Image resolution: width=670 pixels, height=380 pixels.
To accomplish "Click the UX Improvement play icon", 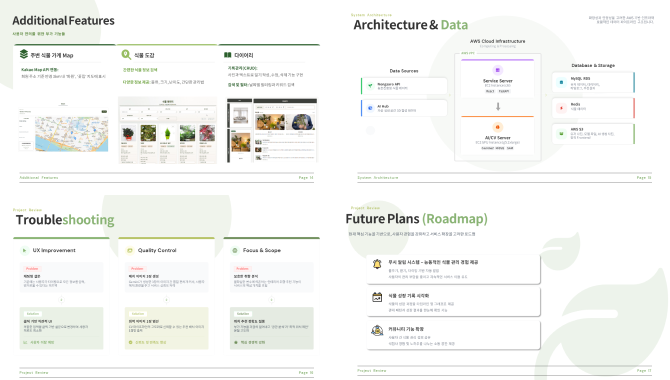I will pyautogui.click(x=24, y=250).
